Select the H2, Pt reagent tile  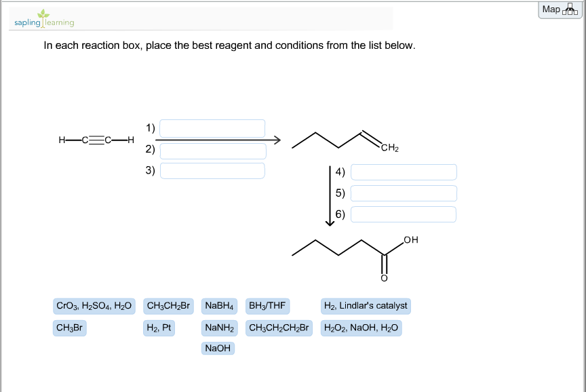pyautogui.click(x=159, y=328)
